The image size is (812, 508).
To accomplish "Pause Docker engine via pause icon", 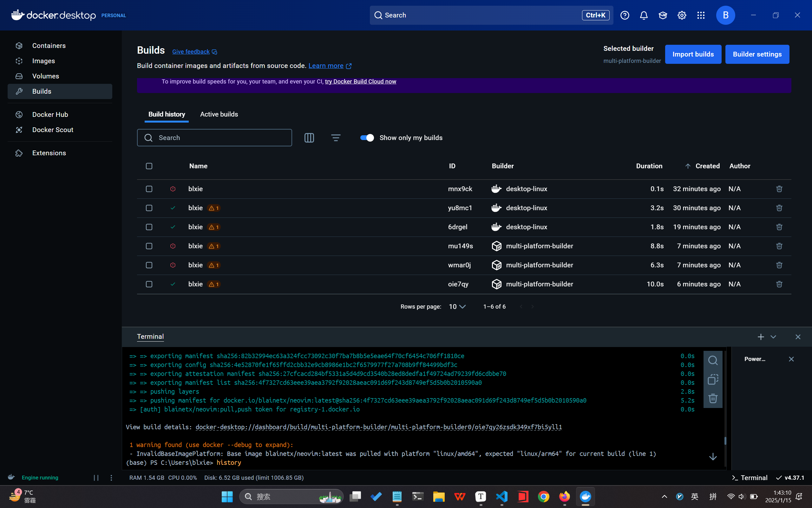I will click(96, 478).
